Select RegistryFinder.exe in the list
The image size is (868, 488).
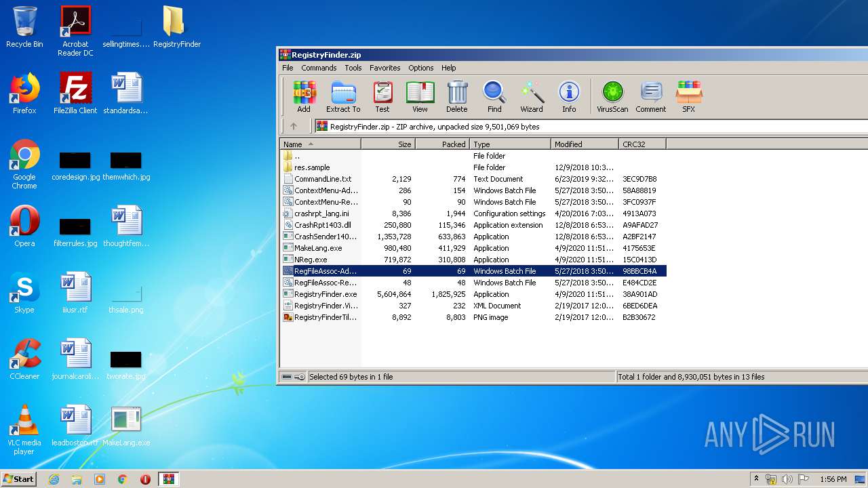click(x=473, y=294)
